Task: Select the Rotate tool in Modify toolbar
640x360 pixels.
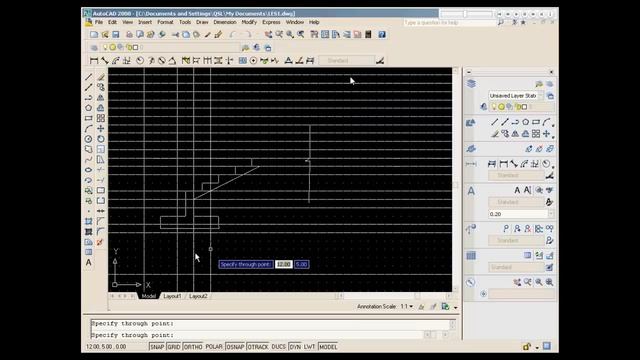Action: pos(101,139)
